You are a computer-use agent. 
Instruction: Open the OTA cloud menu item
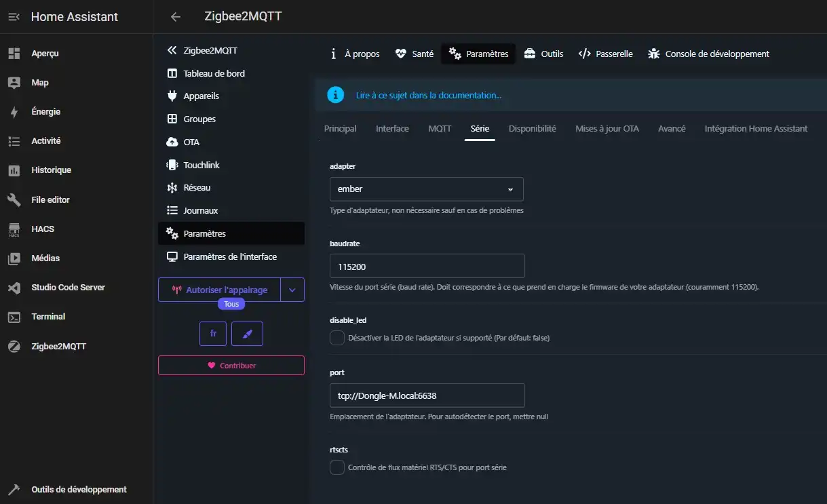point(191,142)
